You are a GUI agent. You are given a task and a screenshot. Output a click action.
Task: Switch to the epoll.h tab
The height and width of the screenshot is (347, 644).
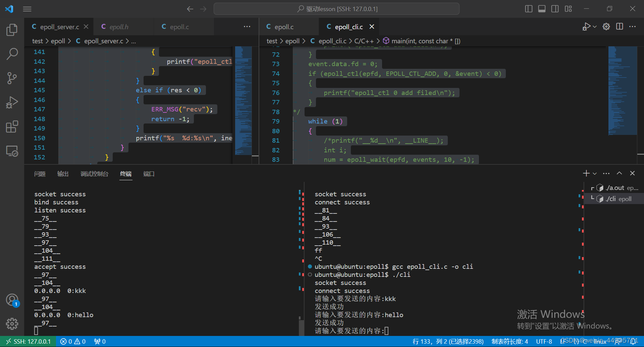pyautogui.click(x=124, y=27)
